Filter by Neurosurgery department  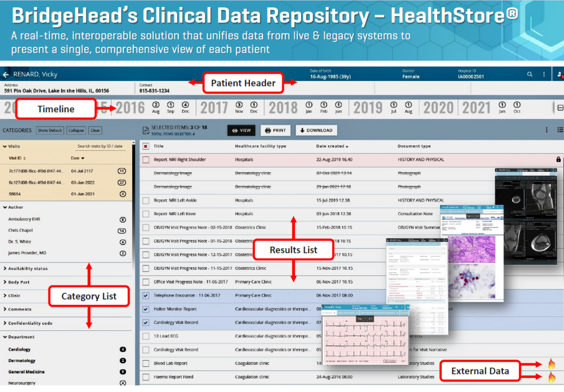(x=22, y=383)
